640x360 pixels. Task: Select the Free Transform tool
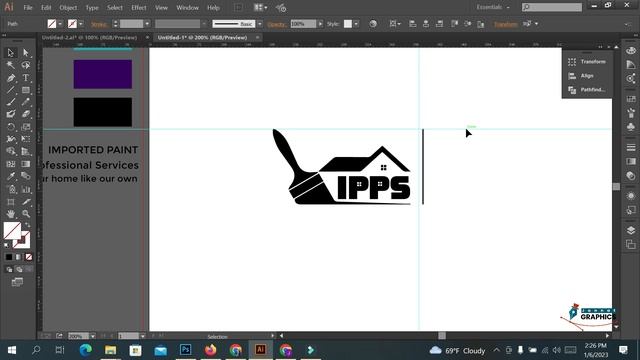click(x=26, y=139)
